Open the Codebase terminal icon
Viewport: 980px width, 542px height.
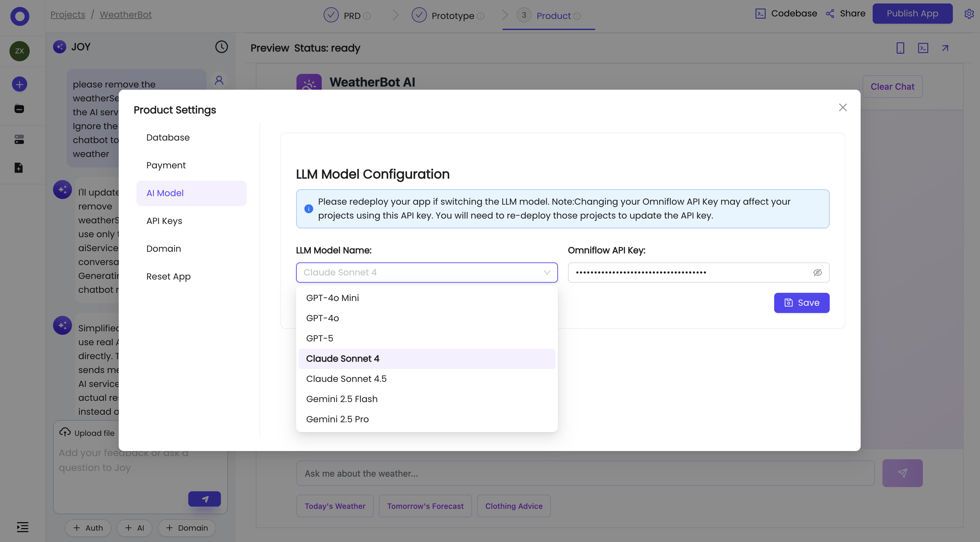click(760, 14)
